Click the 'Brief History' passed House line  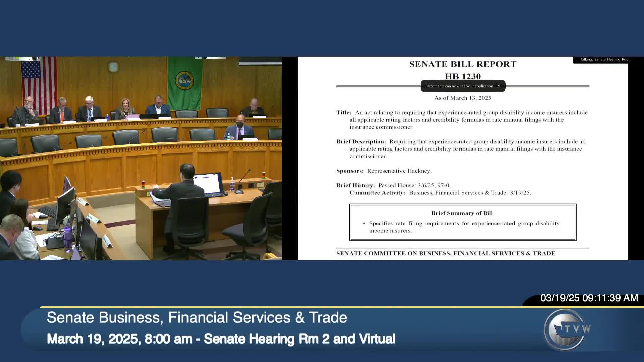(393, 185)
